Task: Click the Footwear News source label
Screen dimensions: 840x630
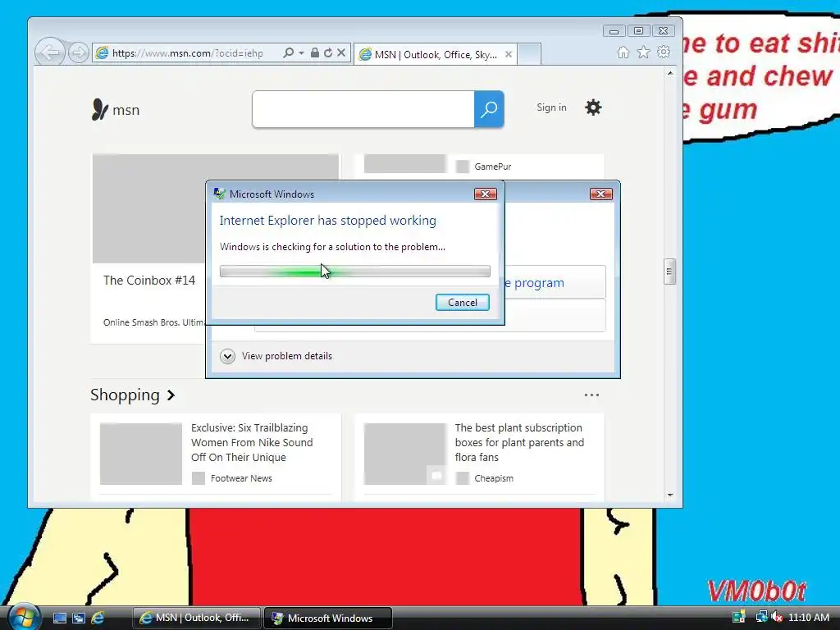Action: pyautogui.click(x=241, y=478)
